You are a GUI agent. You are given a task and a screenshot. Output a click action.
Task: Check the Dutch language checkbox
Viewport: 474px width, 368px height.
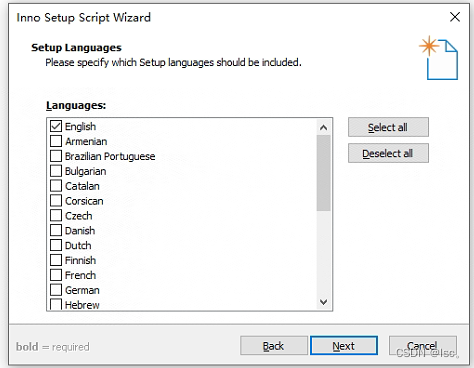pyautogui.click(x=56, y=245)
